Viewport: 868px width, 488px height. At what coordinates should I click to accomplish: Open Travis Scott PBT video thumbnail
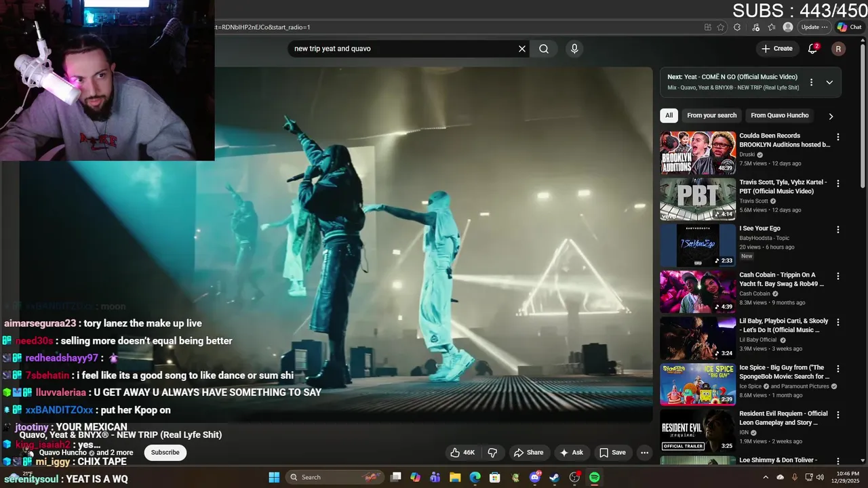(698, 199)
